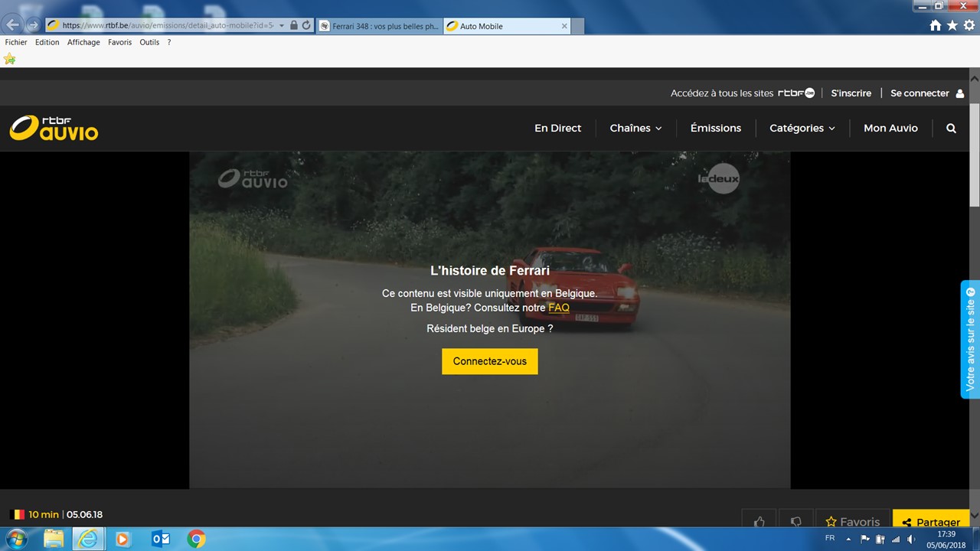Expand the Catégories dropdown menu

point(802,129)
